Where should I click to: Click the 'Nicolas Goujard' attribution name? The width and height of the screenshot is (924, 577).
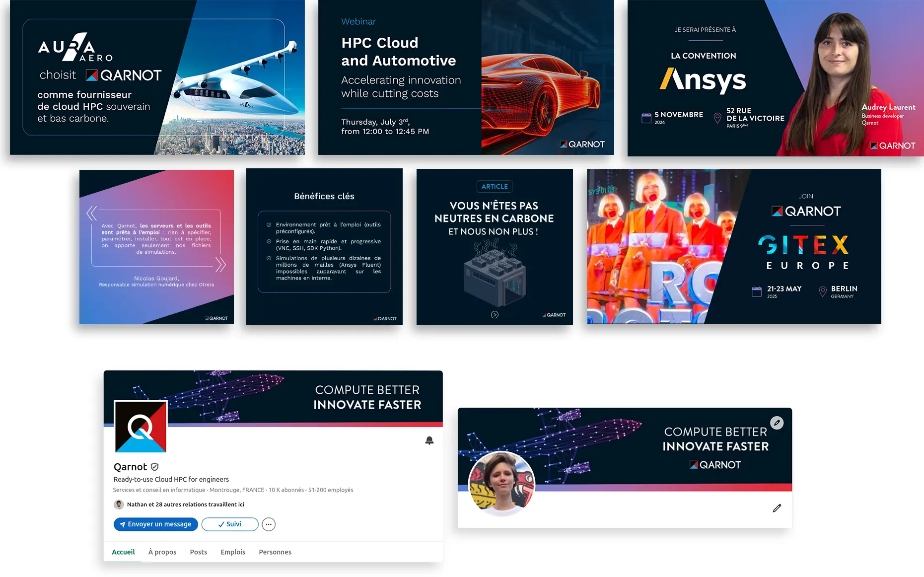click(156, 279)
